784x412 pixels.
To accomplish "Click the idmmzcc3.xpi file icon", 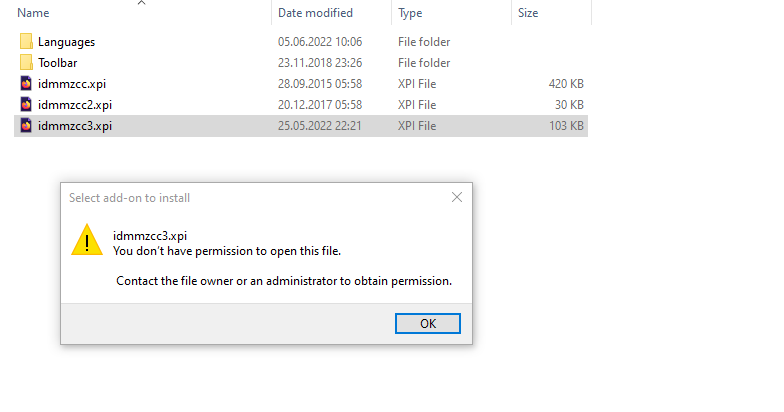I will (x=26, y=126).
